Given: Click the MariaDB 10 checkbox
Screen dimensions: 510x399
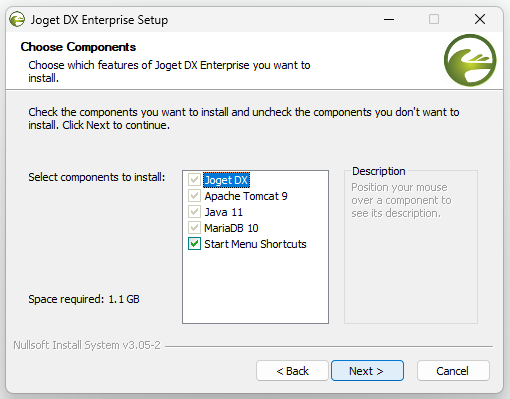Looking at the screenshot, I should 194,228.
